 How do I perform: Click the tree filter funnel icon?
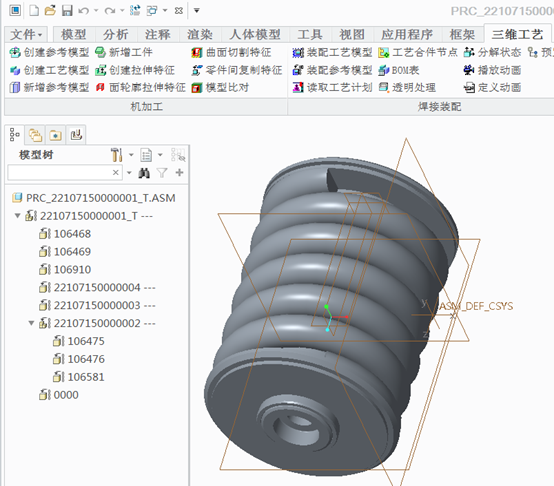click(x=162, y=173)
